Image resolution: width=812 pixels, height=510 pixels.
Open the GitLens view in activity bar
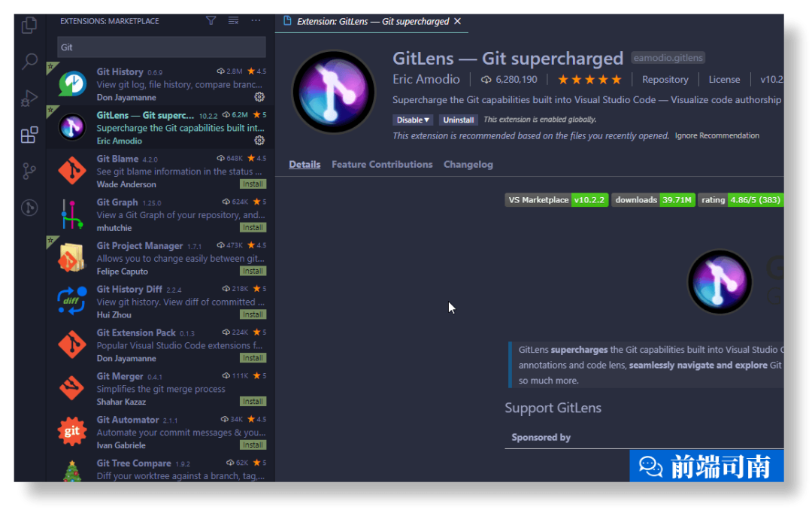click(29, 208)
